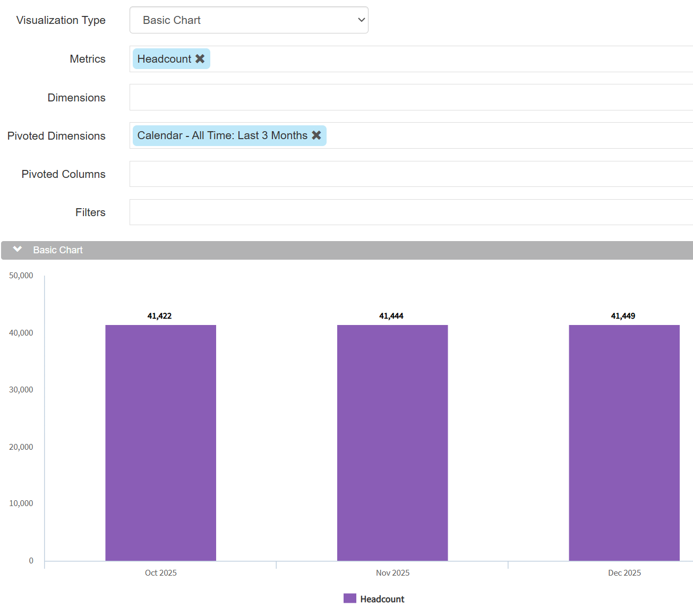Click the 41,422 data label
Screen dimensions: 693x616
[x=159, y=316]
